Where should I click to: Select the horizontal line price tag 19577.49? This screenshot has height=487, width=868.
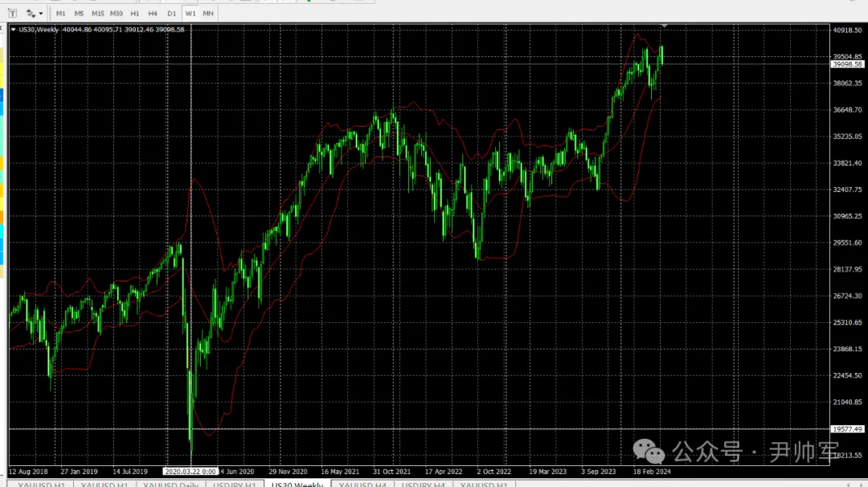point(847,429)
